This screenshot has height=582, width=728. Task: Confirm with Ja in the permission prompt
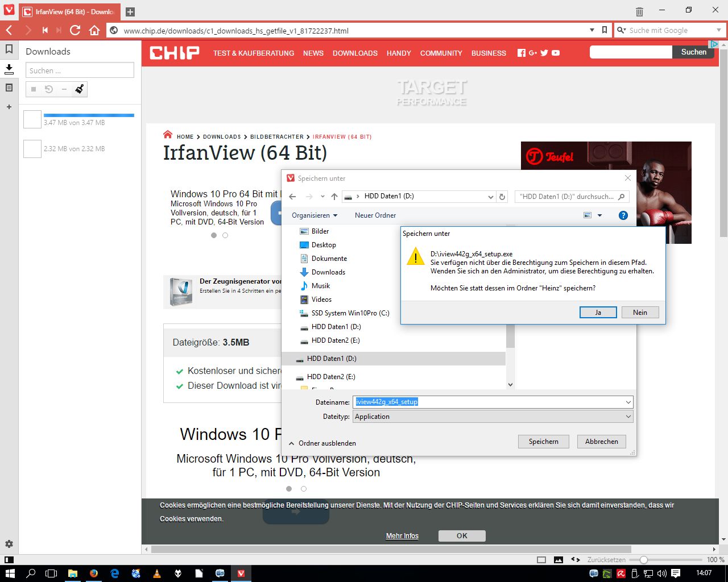tap(598, 313)
